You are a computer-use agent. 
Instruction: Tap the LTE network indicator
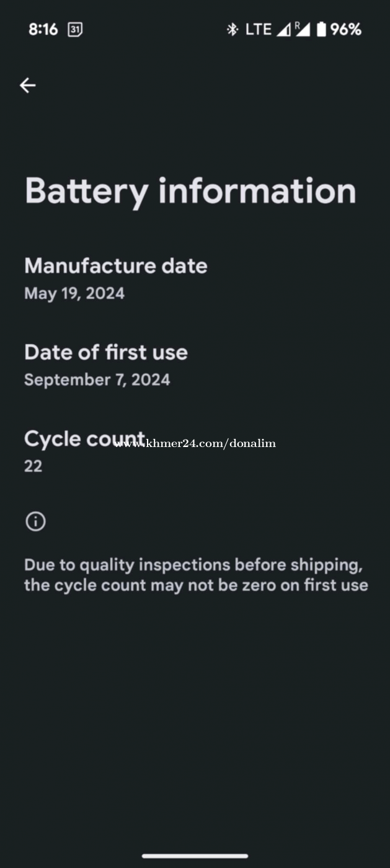259,29
